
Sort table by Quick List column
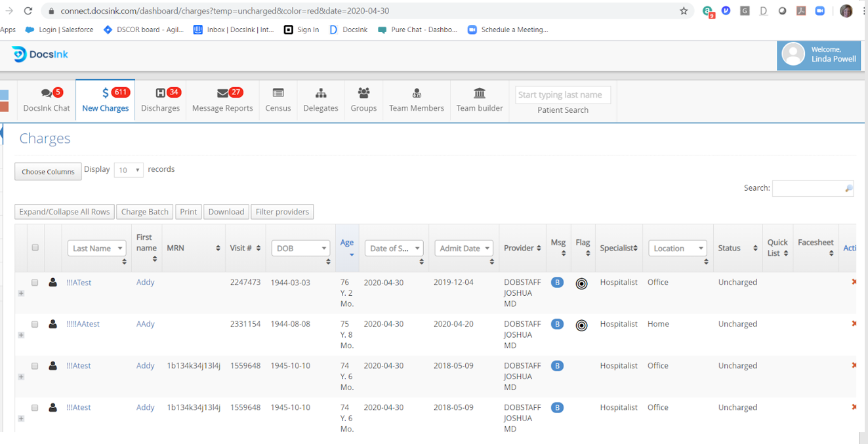[777, 247]
